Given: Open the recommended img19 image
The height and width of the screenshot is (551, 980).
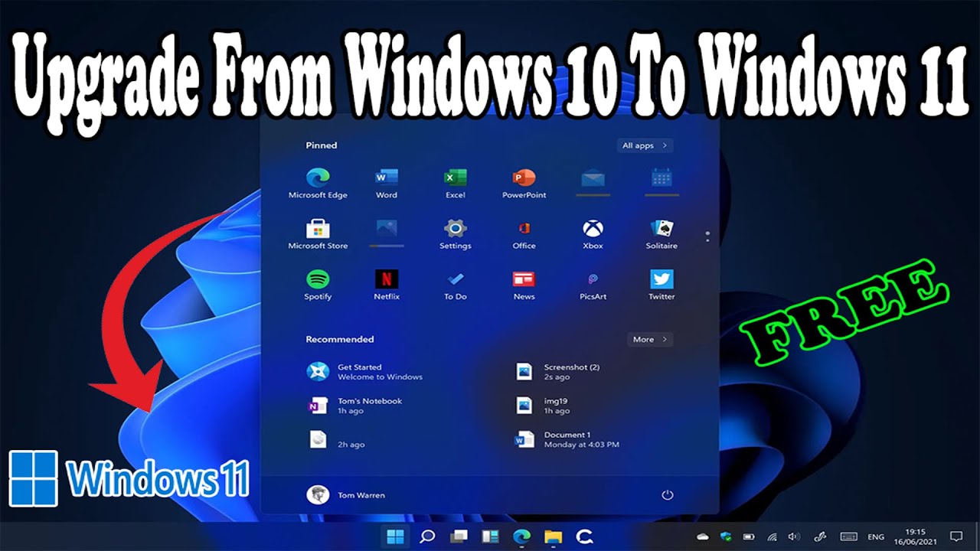Looking at the screenshot, I should click(543, 406).
